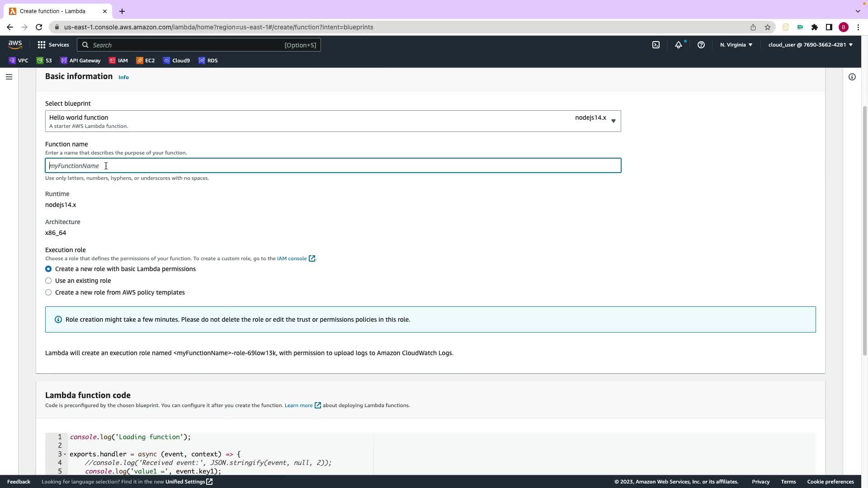This screenshot has width=868, height=488.
Task: Open the IAM console link
Action: [292, 258]
